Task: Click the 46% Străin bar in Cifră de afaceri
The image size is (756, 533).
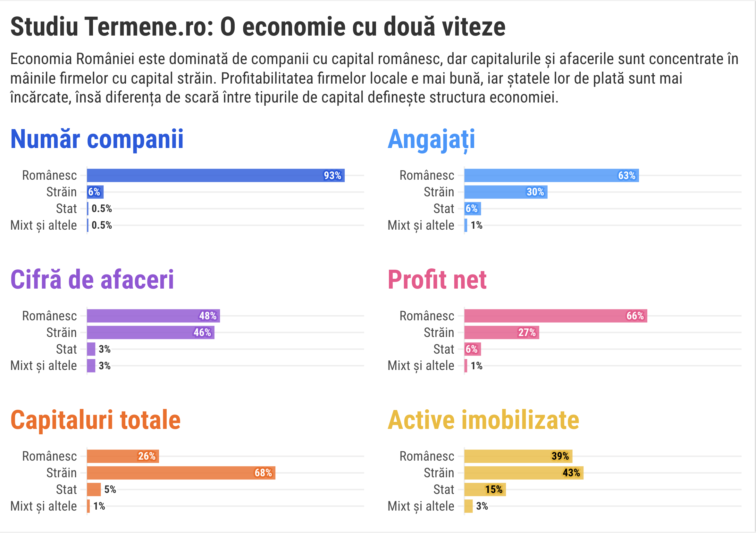Action: (x=150, y=332)
